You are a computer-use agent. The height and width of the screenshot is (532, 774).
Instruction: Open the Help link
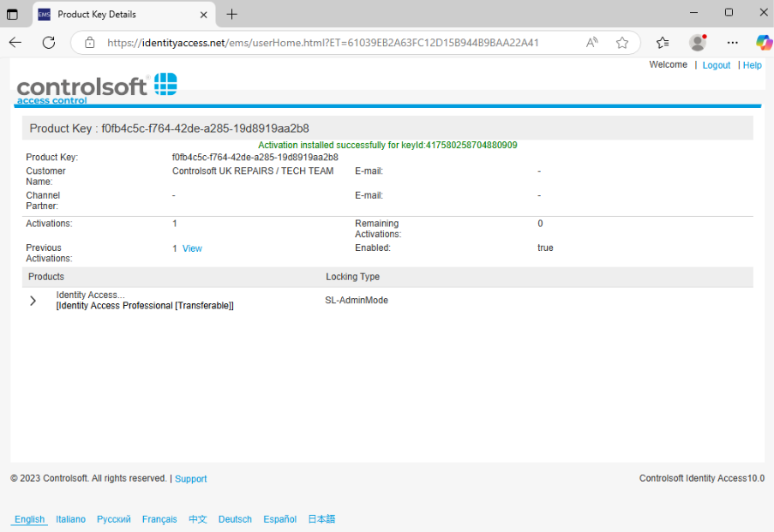753,65
